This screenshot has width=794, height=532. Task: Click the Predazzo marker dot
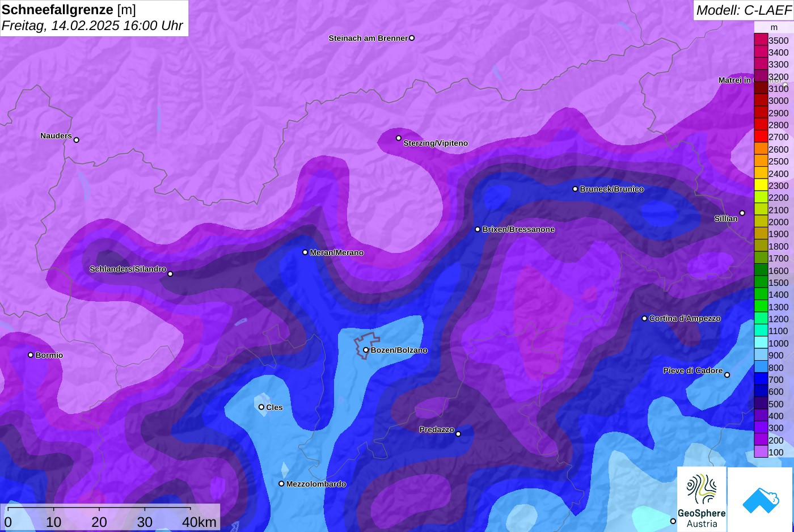click(x=458, y=434)
